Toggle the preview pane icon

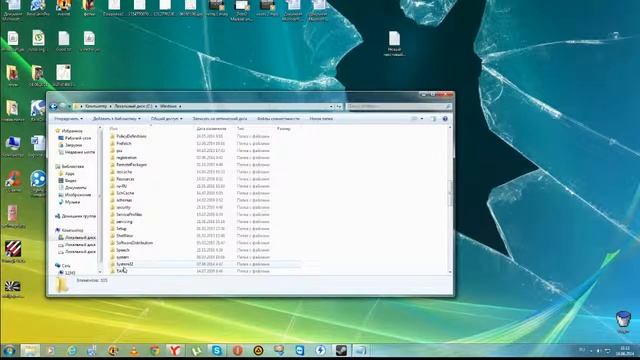(433, 119)
